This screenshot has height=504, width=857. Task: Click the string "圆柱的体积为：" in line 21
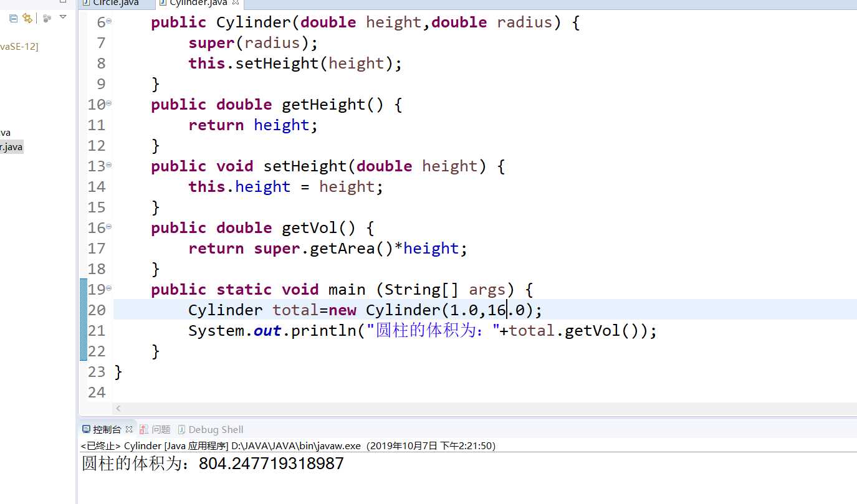point(433,331)
